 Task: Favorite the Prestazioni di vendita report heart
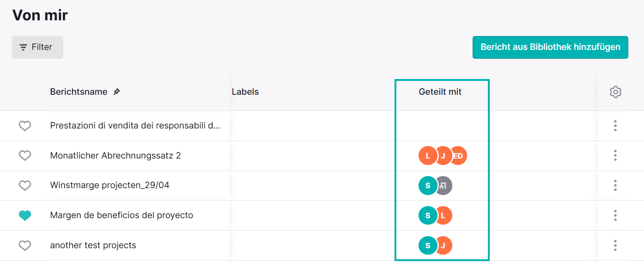coord(25,126)
